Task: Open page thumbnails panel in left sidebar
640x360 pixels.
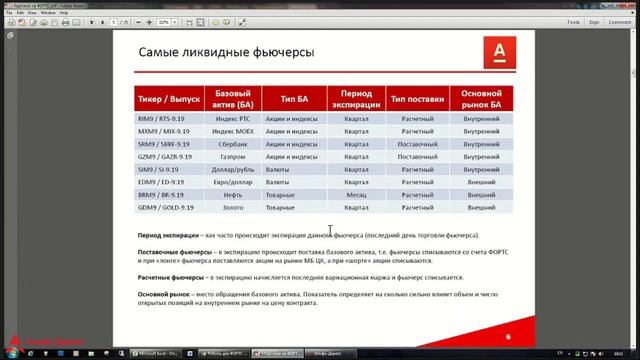Action: (x=11, y=36)
